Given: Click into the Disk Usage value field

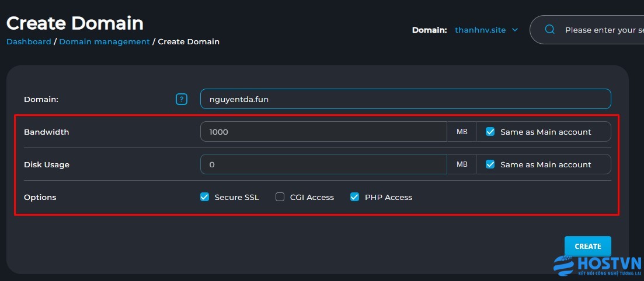Looking at the screenshot, I should [323, 164].
